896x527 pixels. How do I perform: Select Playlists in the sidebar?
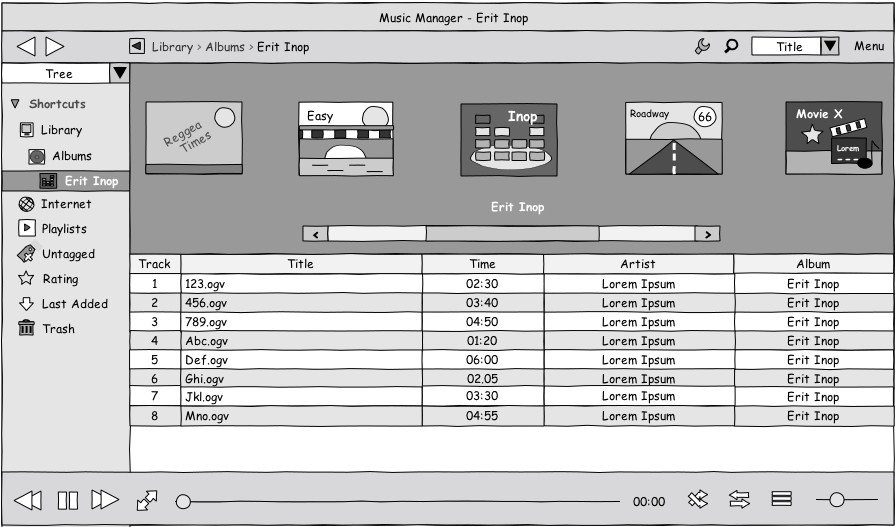click(x=64, y=229)
